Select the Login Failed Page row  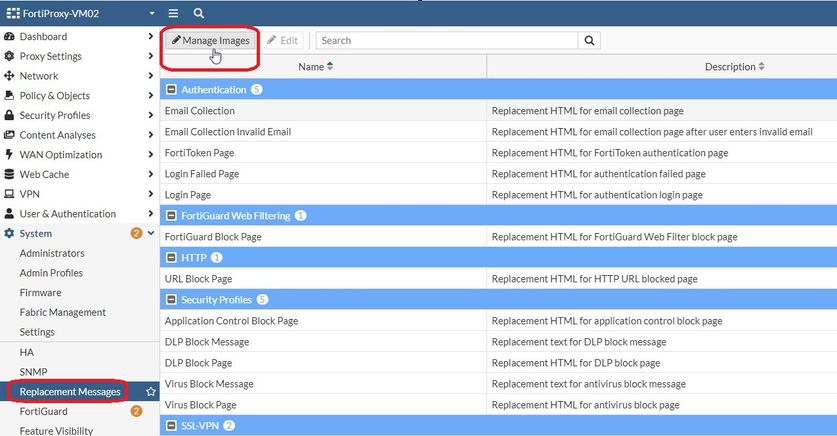click(499, 173)
